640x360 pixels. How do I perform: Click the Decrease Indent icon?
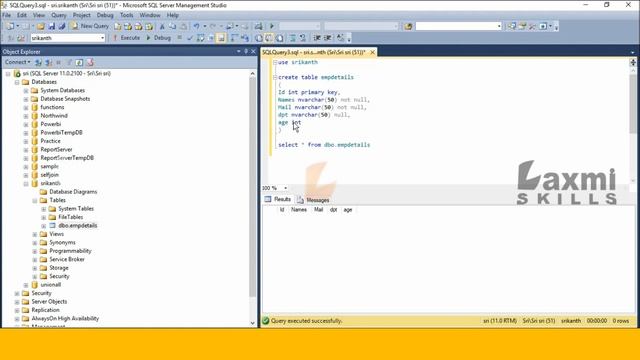pos(317,38)
